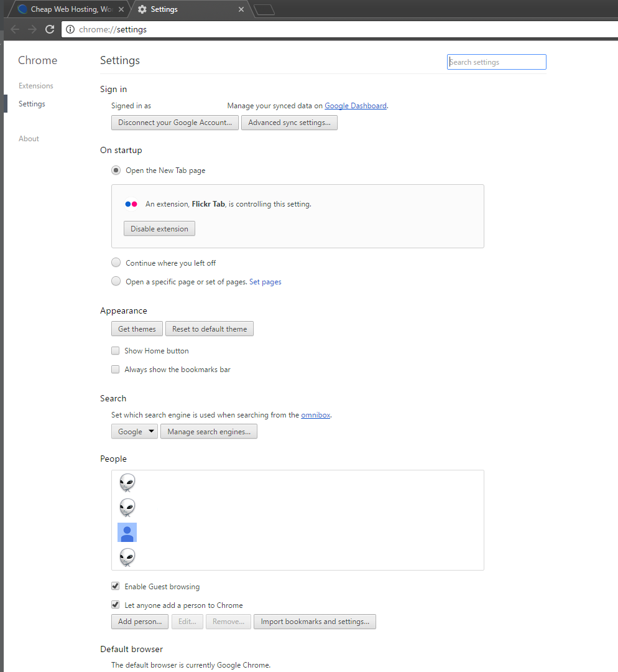The height and width of the screenshot is (672, 618).
Task: Select the bottom alien avatar in People
Action: point(127,557)
